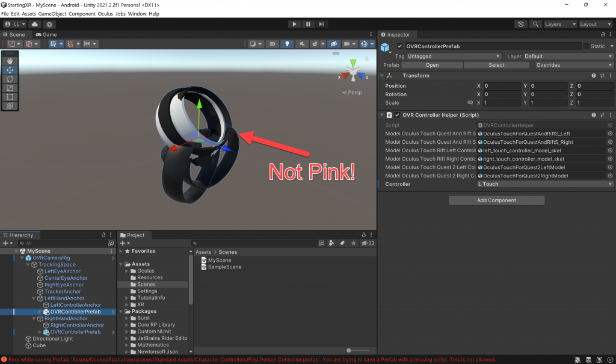Open the Hierarchy add (+) menu
Screen dimensions: 616x364
tap(7, 243)
